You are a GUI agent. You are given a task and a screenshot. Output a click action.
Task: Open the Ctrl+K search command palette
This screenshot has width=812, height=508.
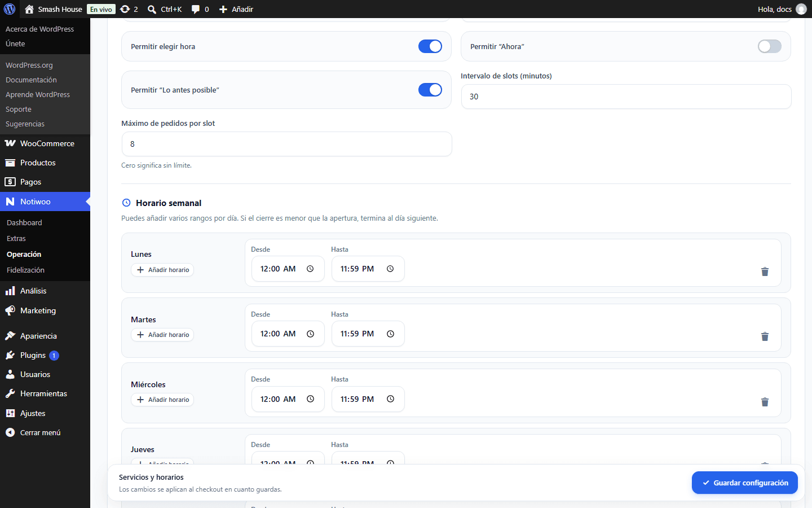click(x=165, y=9)
